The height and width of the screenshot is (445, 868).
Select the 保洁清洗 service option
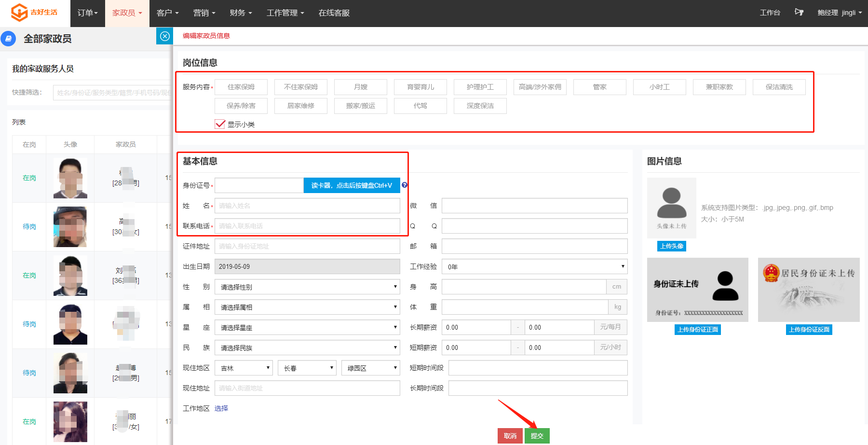[779, 87]
